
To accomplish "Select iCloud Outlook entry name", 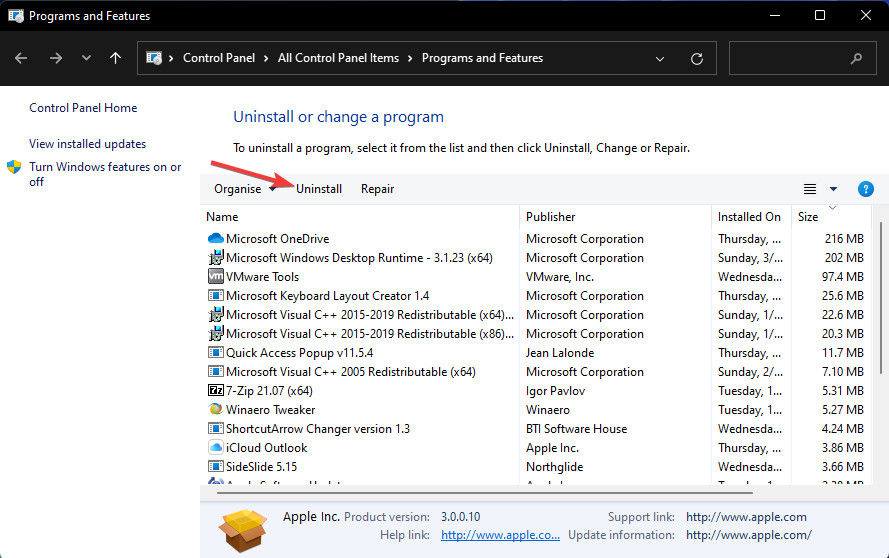I will [266, 447].
